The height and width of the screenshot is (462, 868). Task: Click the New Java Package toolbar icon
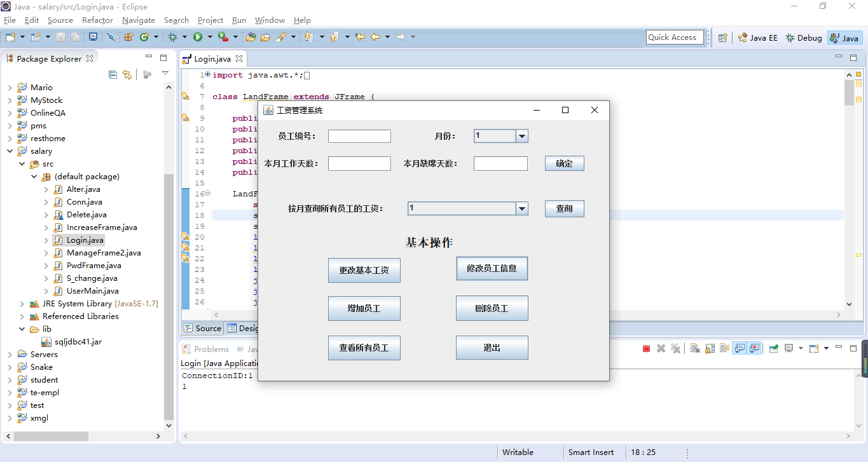(128, 37)
